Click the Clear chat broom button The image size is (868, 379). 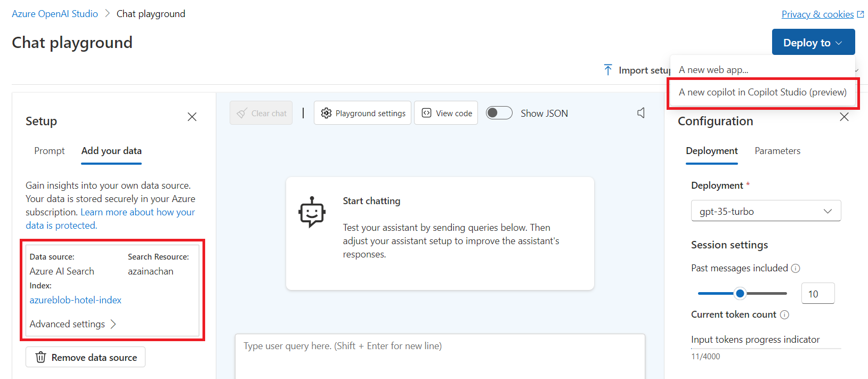pos(261,113)
